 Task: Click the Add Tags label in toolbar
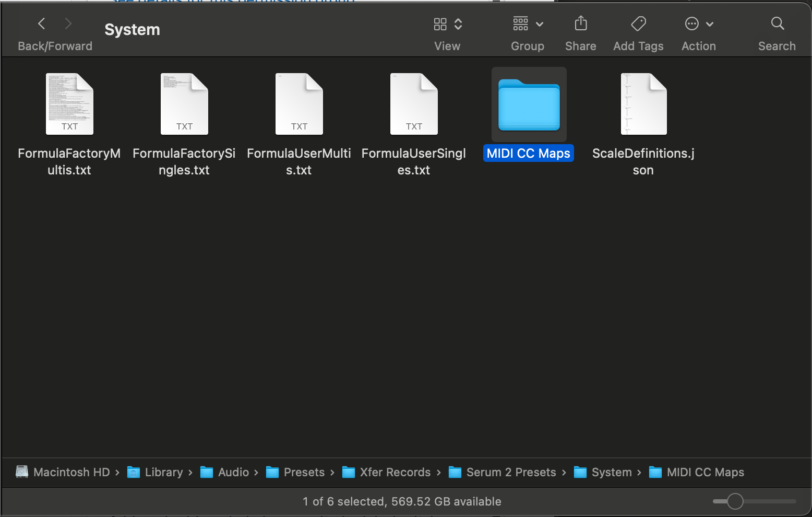(x=638, y=46)
